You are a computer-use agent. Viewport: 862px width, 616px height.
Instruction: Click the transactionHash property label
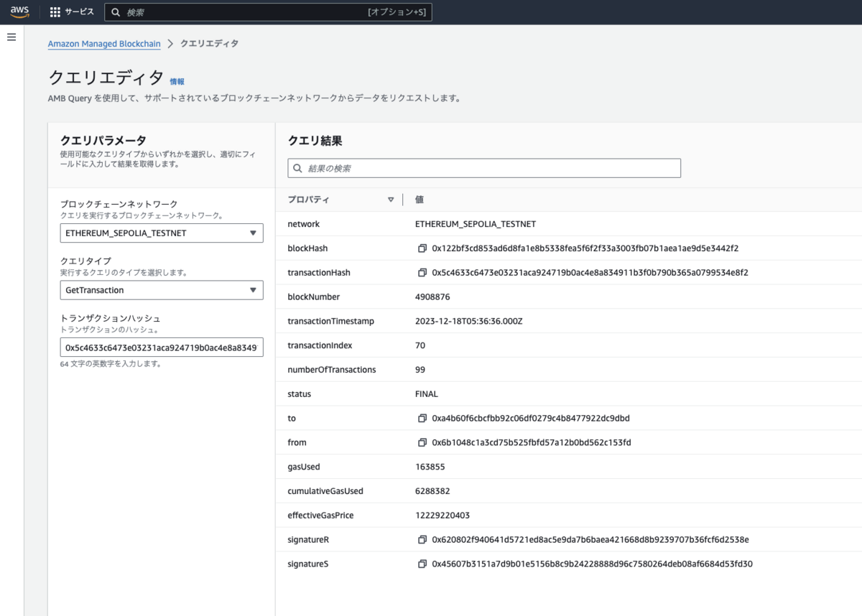click(x=319, y=273)
